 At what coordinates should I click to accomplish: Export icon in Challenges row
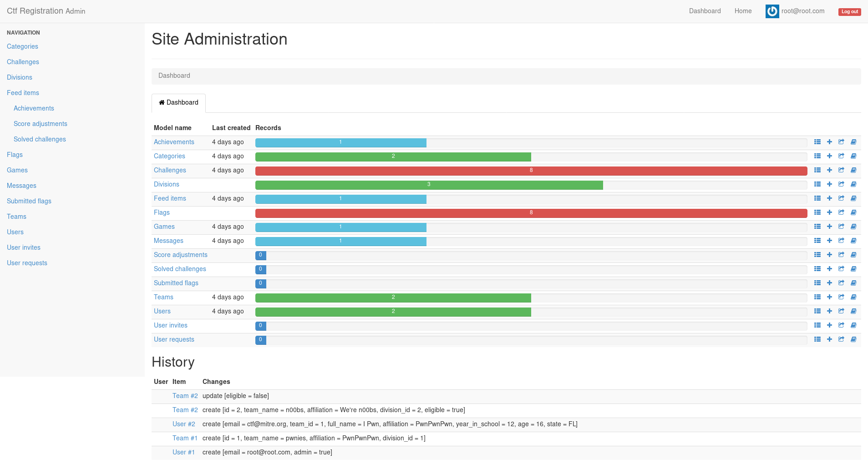point(841,170)
